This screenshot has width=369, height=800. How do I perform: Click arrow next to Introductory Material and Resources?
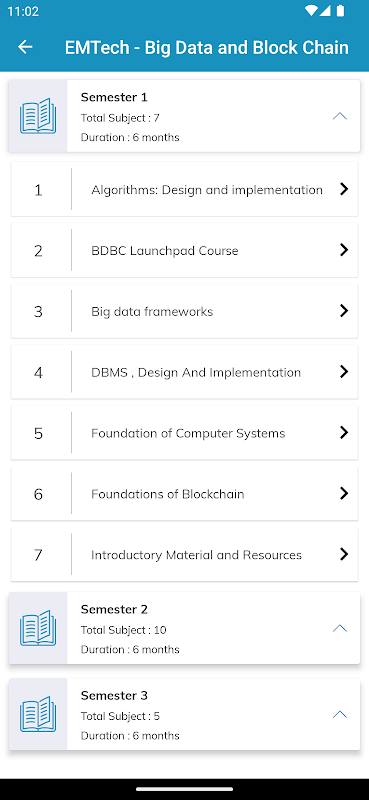point(344,554)
